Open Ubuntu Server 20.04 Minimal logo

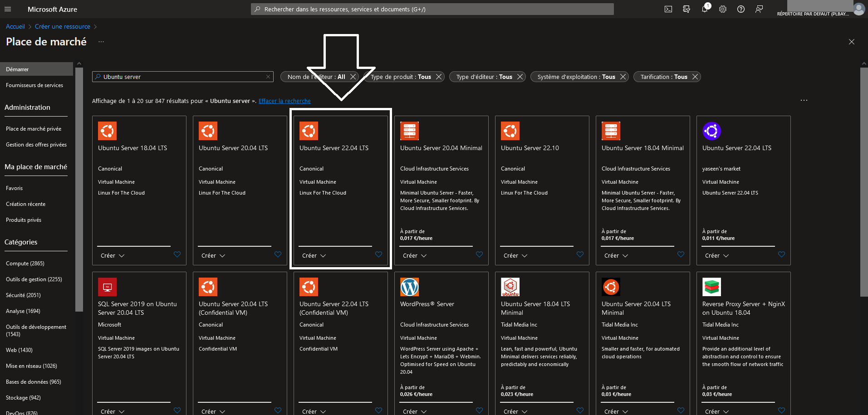[x=410, y=131]
